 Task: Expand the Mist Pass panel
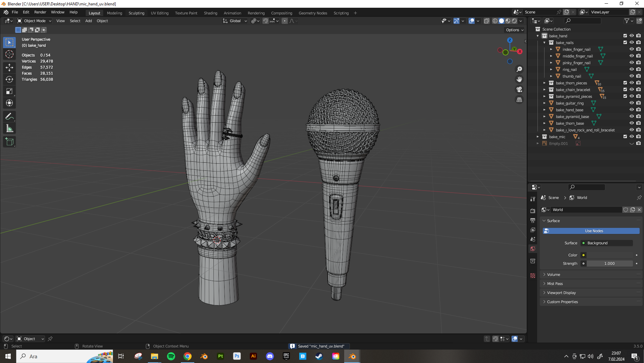tap(591, 284)
